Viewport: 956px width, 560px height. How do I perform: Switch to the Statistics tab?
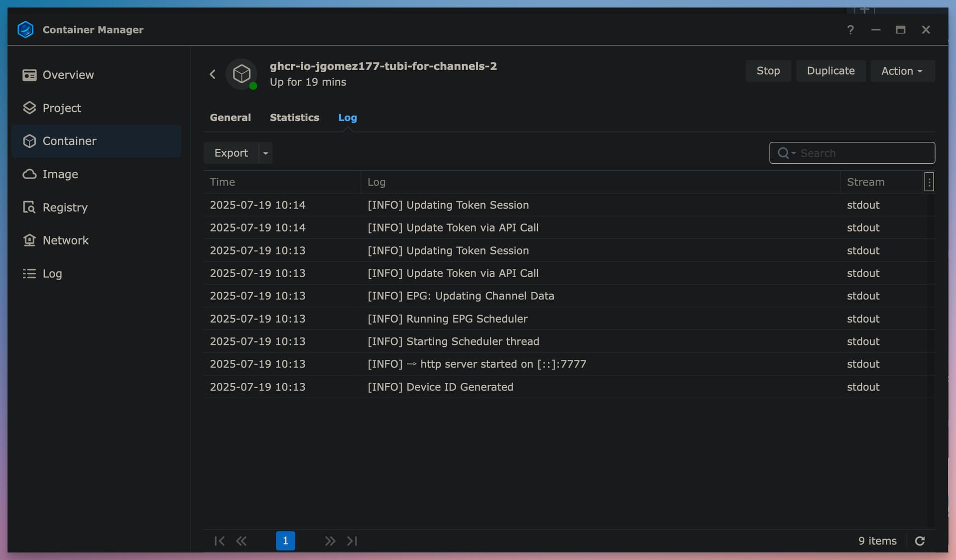(x=294, y=117)
